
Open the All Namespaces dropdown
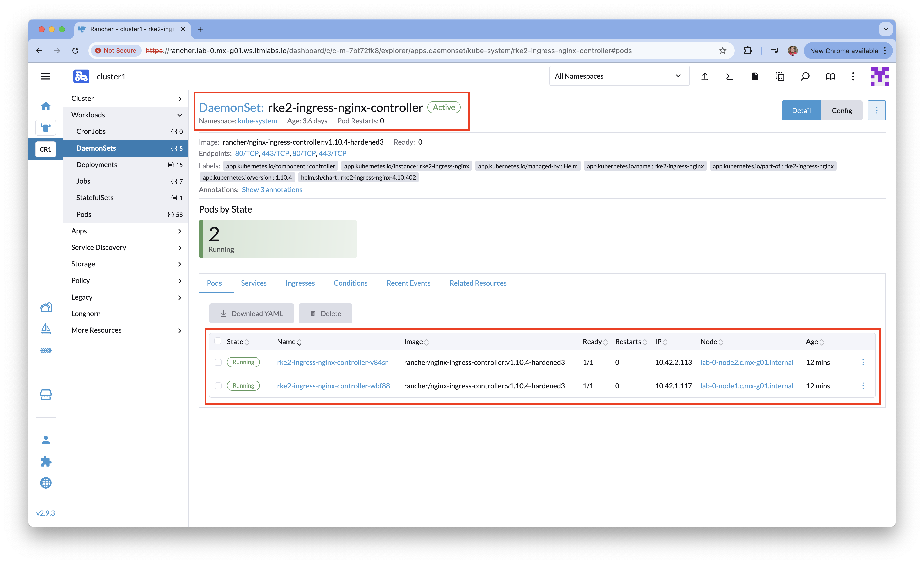coord(619,76)
